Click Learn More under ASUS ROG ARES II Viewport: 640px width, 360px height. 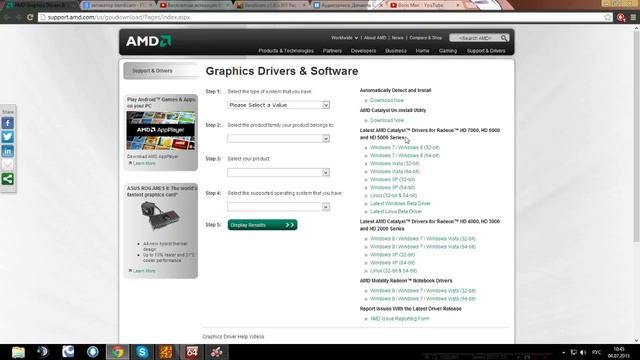click(144, 271)
